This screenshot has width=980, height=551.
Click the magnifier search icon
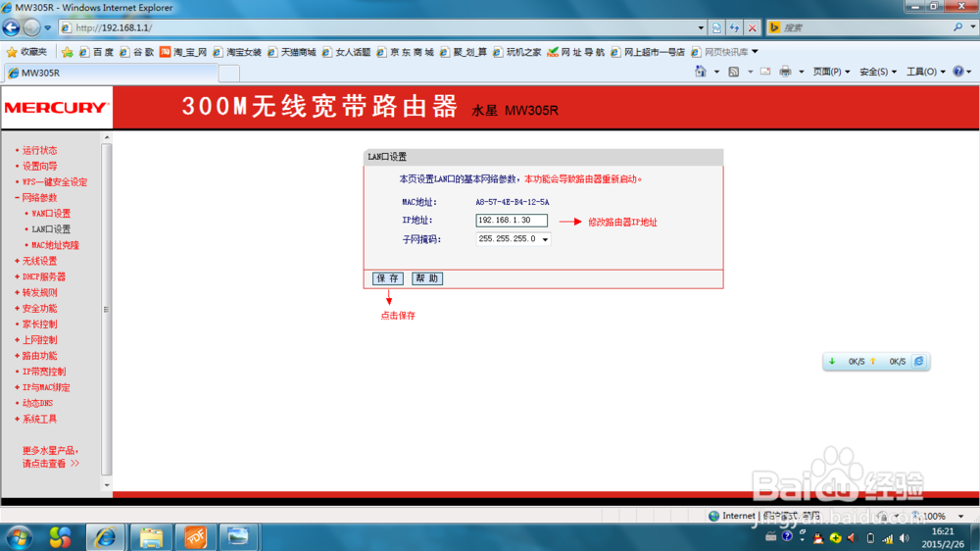pyautogui.click(x=957, y=27)
